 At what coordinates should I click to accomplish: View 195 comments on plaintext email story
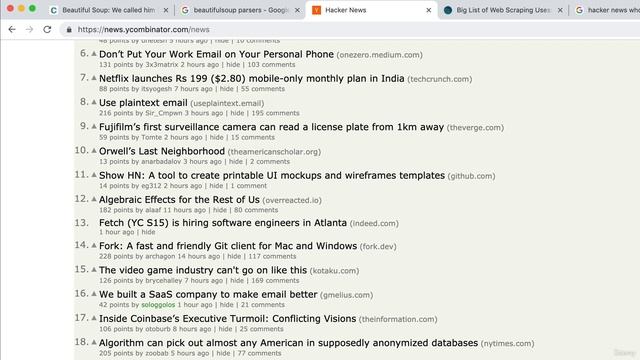[276, 113]
